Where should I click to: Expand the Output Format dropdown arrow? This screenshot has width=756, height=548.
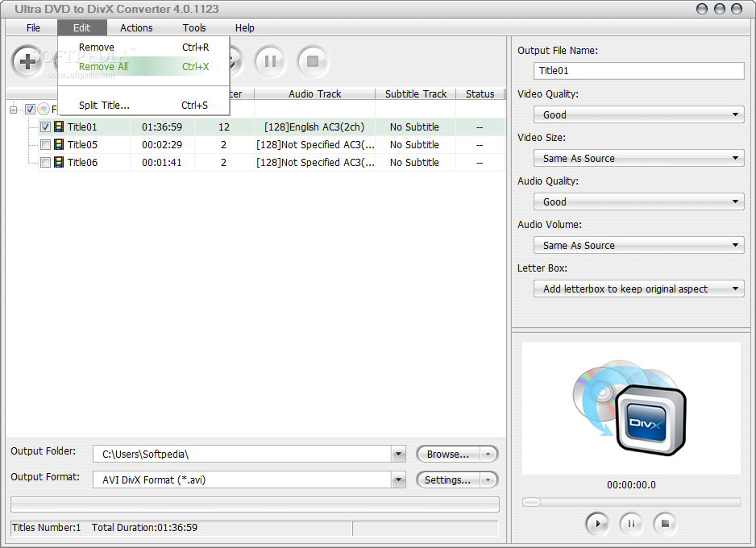[398, 479]
